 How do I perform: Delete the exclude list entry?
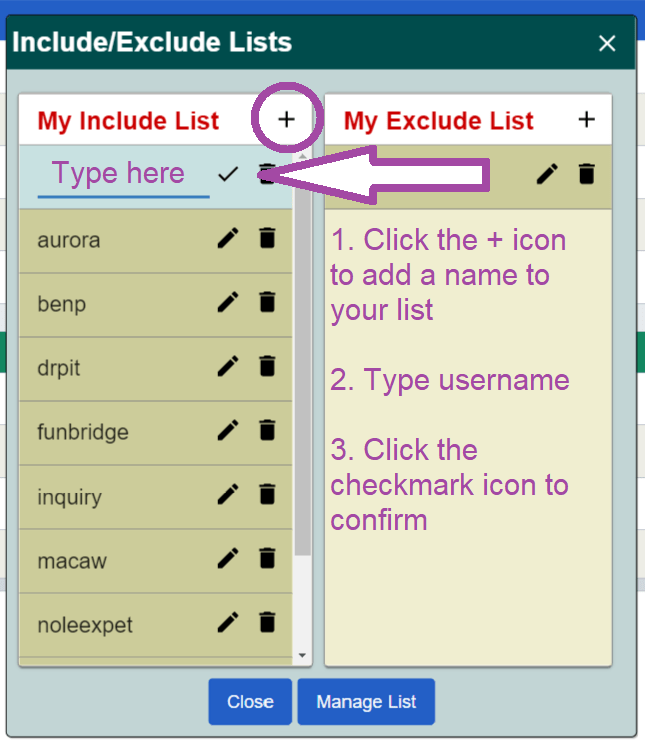[587, 174]
